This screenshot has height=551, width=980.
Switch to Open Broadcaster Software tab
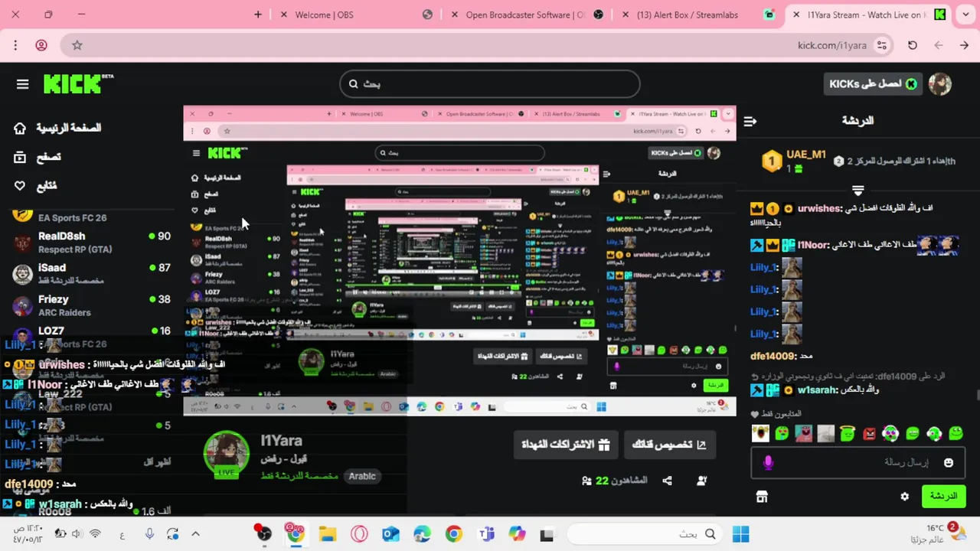coord(528,15)
